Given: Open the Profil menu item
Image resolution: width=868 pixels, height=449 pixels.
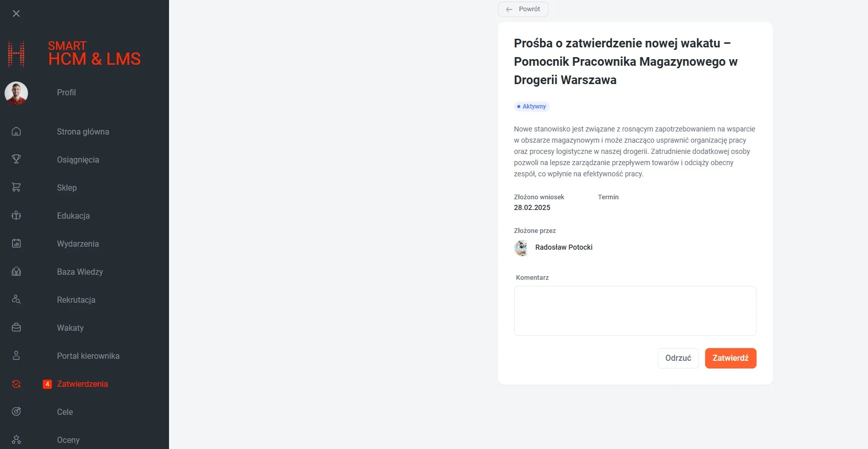Looking at the screenshot, I should [x=66, y=93].
